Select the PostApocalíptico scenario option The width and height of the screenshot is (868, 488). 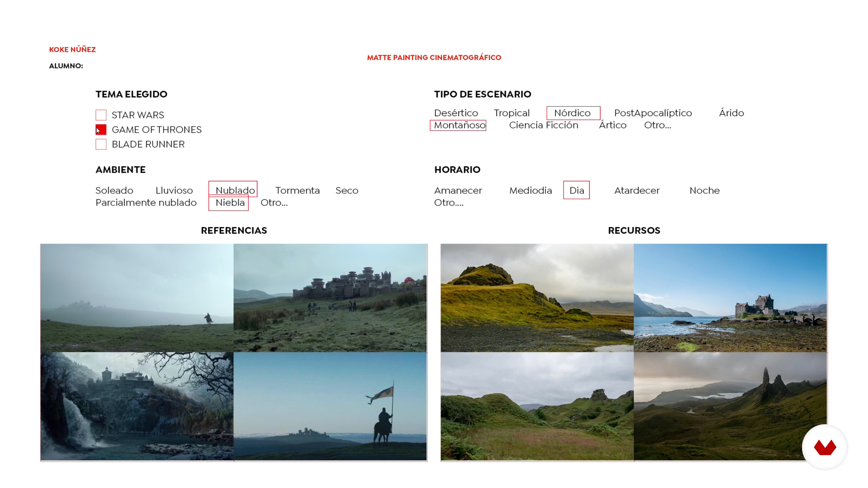(653, 113)
